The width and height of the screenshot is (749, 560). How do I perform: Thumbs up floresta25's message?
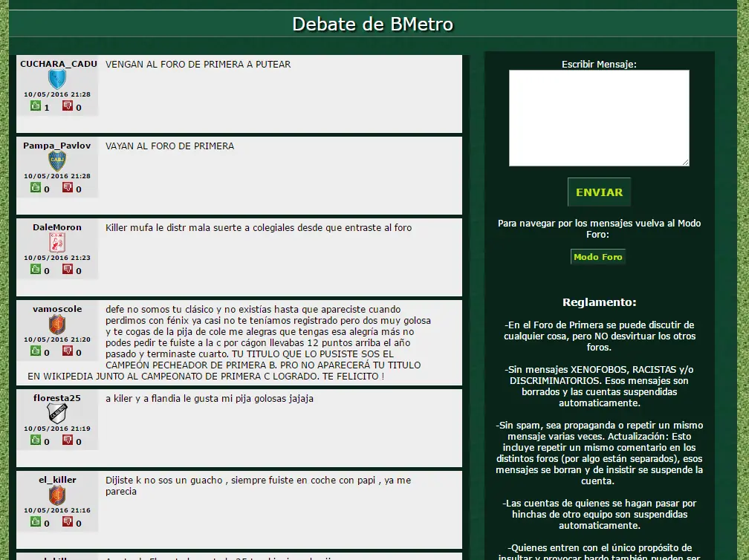tap(36, 440)
